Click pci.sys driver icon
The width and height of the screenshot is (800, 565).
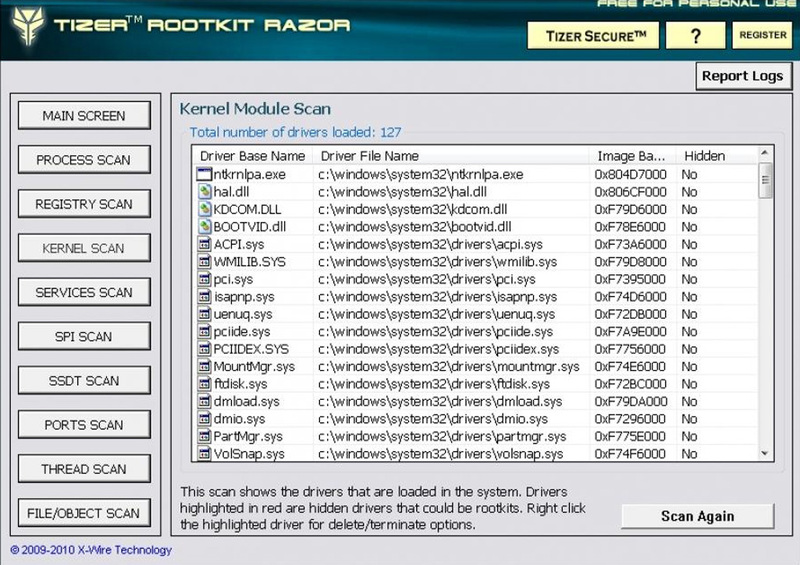click(204, 279)
